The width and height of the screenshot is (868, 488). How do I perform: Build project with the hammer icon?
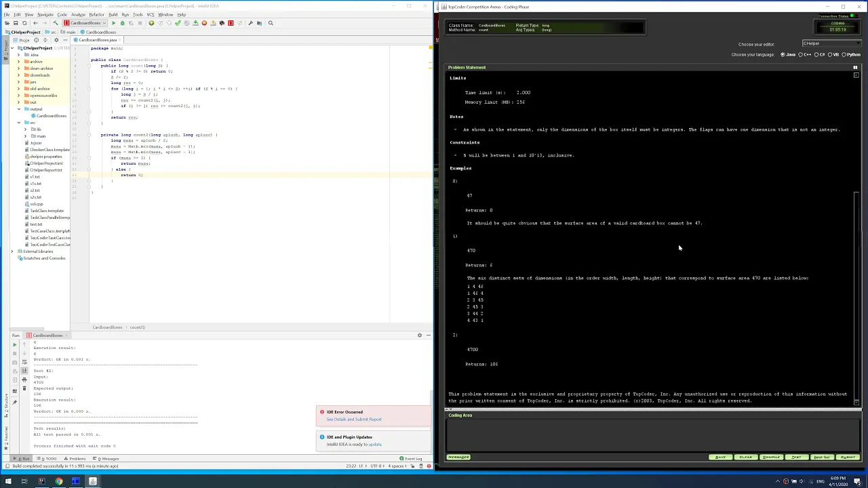(56, 23)
